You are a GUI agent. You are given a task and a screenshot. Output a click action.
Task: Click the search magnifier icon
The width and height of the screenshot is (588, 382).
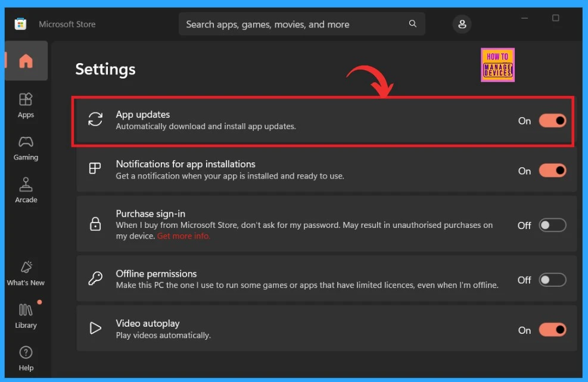pos(412,24)
